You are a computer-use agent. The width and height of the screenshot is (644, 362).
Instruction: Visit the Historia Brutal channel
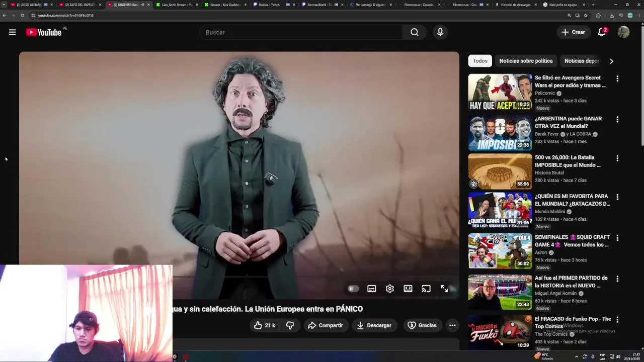click(x=549, y=172)
